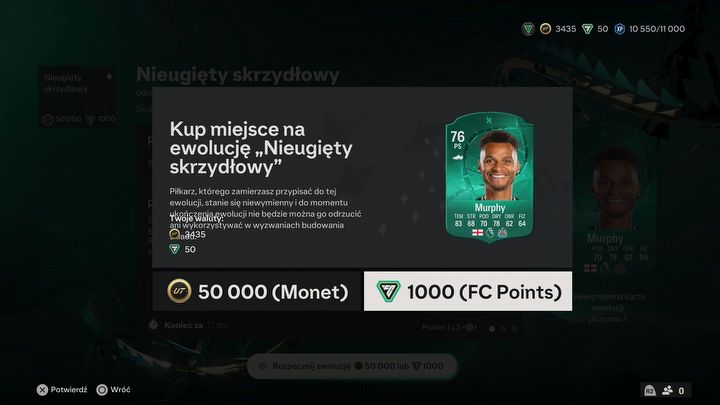The height and width of the screenshot is (405, 720).
Task: Click the Koniec za timer clock icon
Action: 153,325
